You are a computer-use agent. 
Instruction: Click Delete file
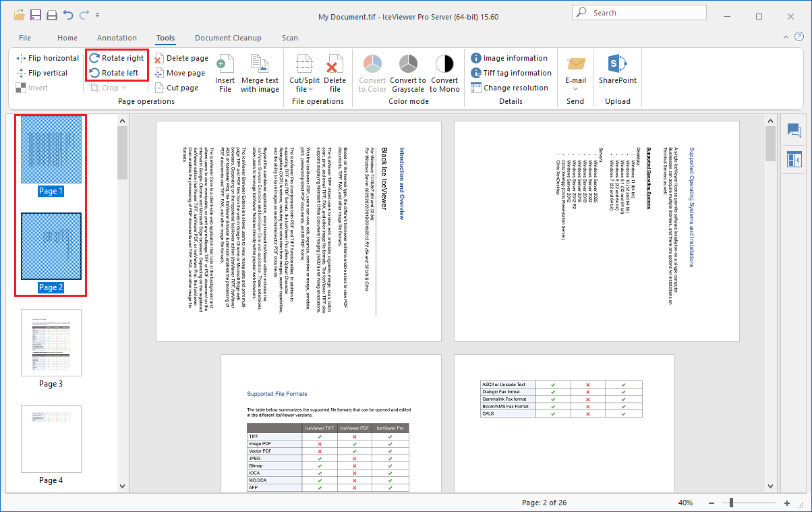point(335,74)
